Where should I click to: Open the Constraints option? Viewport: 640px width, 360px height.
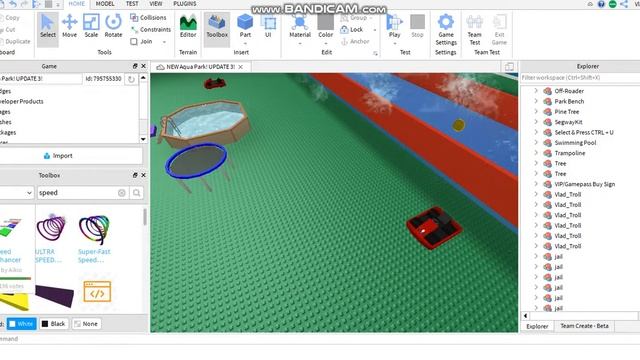pos(151,29)
